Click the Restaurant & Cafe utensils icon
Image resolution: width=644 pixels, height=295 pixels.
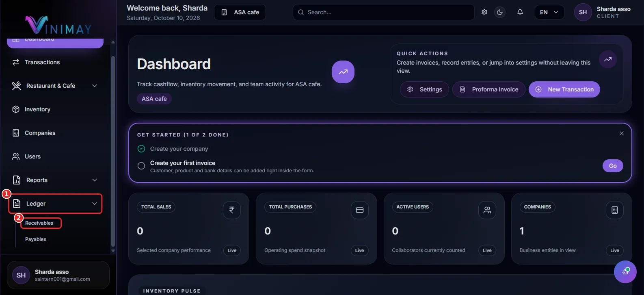pyautogui.click(x=17, y=86)
